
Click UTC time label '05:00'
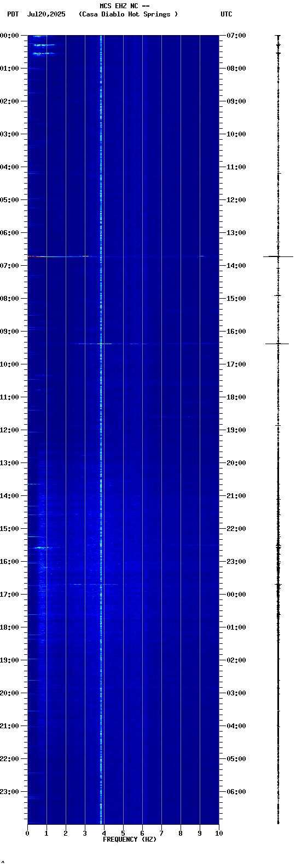coord(236,759)
